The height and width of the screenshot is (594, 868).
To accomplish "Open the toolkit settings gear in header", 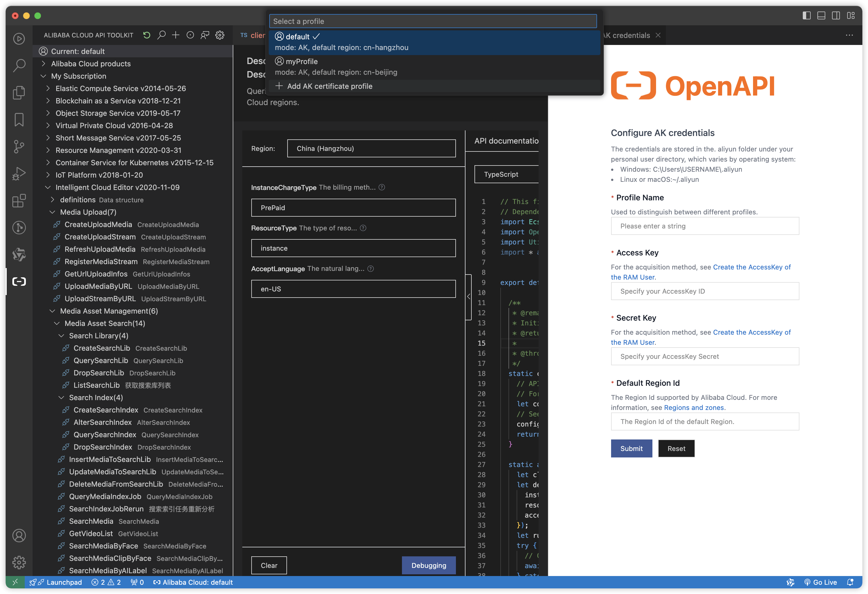I will [220, 35].
